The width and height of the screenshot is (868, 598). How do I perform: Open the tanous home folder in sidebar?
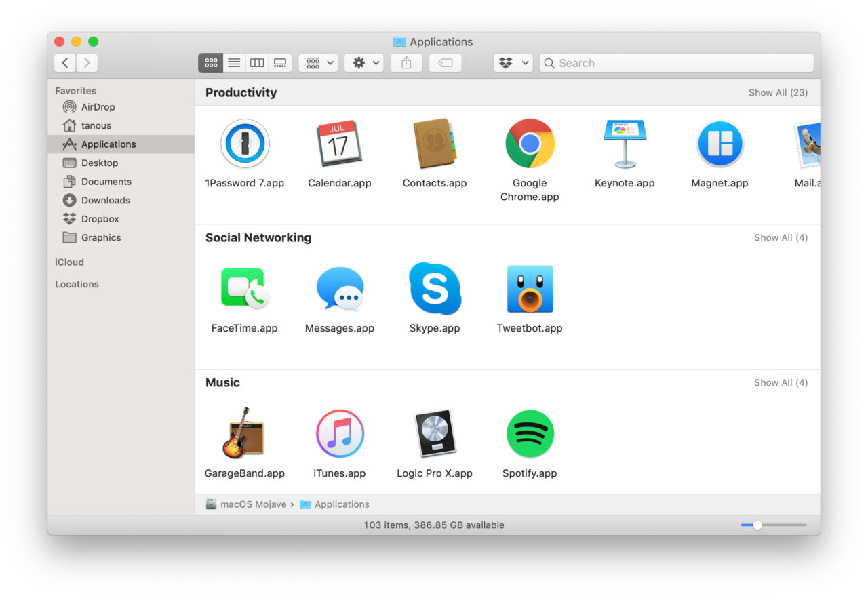coord(121,125)
